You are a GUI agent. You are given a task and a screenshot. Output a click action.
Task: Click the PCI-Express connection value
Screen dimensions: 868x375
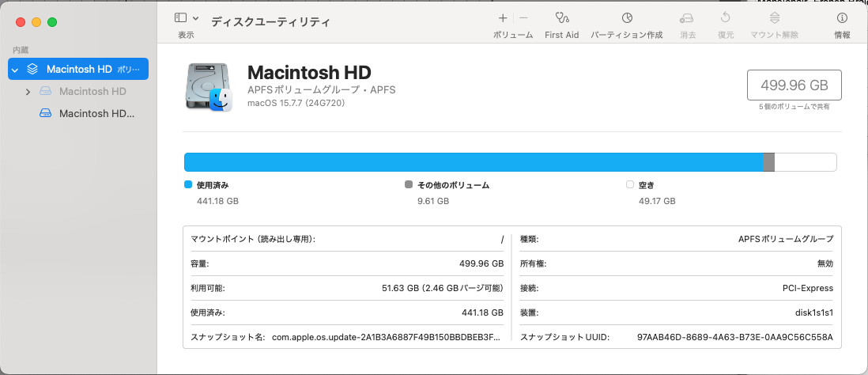807,288
